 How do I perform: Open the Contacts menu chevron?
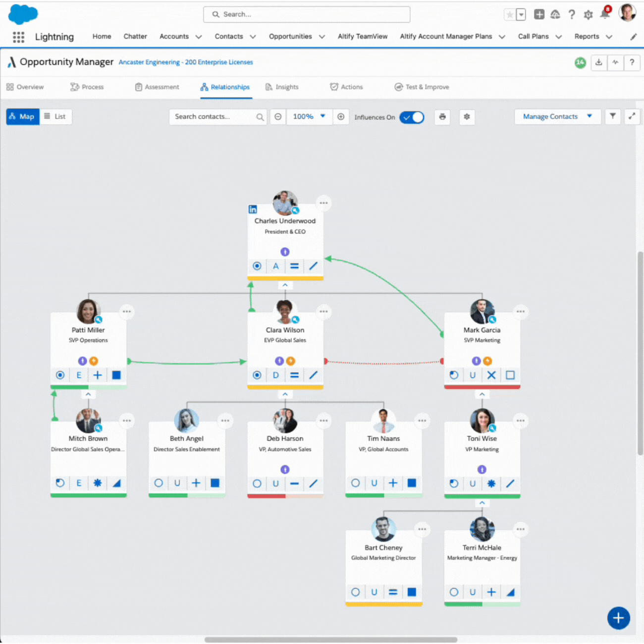tap(253, 37)
